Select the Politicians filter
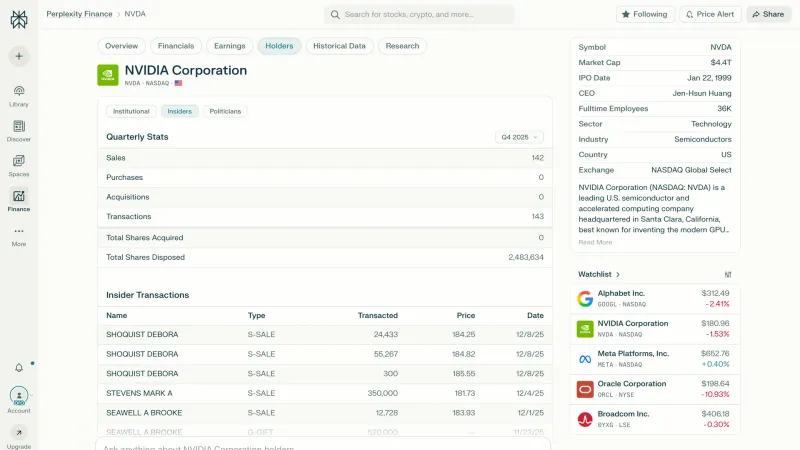This screenshot has height=450, width=800. (225, 111)
